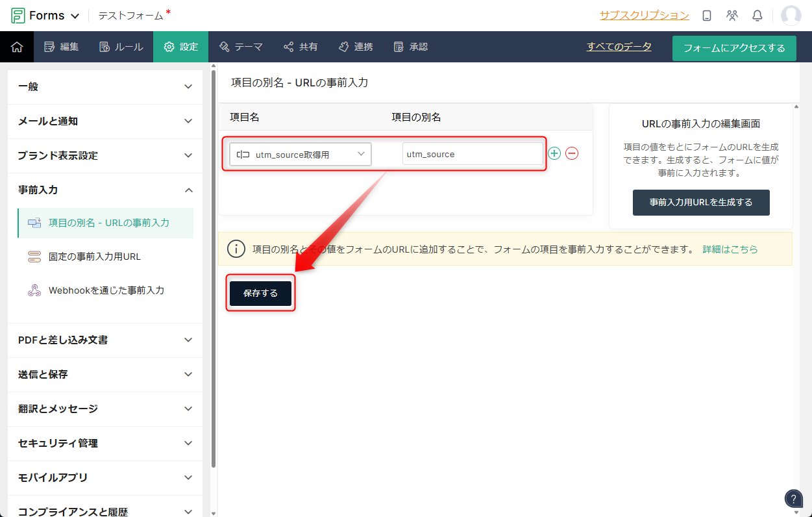This screenshot has height=517, width=812.
Task: Open the users group icon in header
Action: pos(732,16)
